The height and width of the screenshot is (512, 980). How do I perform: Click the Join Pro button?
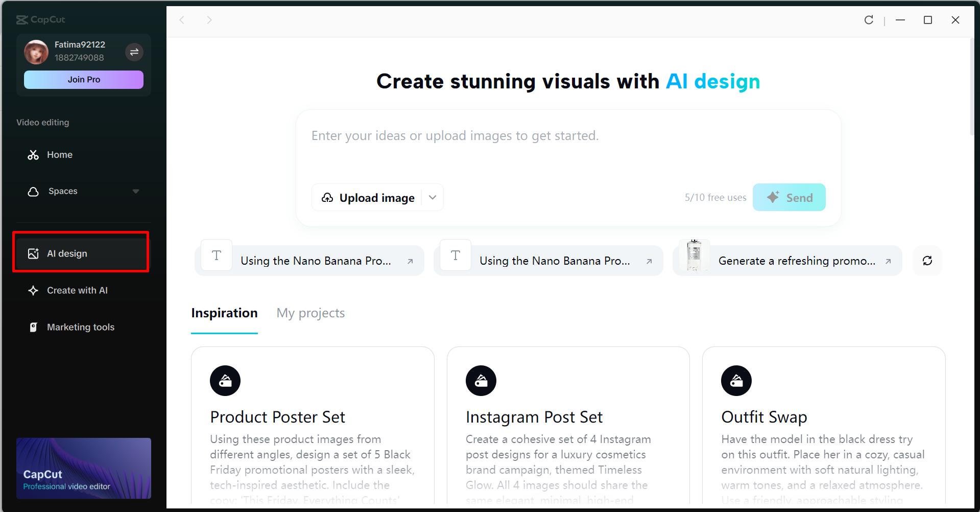[83, 79]
